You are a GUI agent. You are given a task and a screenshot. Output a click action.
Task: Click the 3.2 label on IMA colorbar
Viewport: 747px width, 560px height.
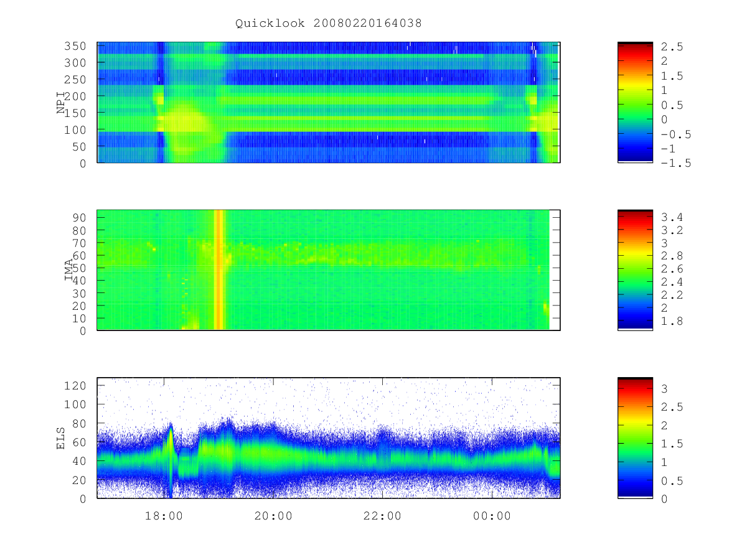click(672, 230)
